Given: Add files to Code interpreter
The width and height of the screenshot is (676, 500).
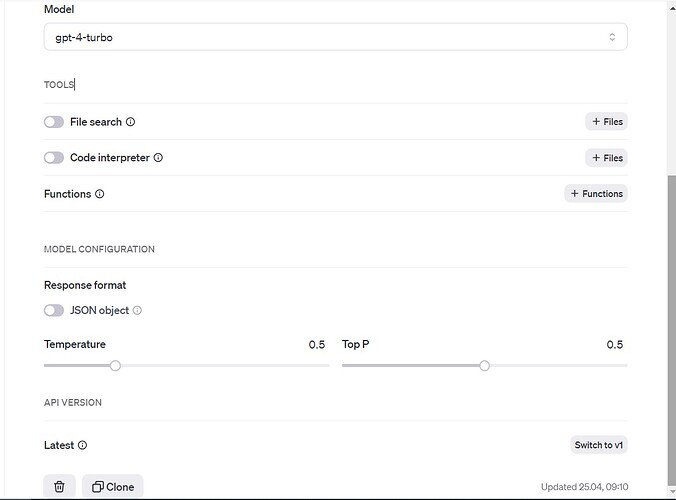Looking at the screenshot, I should coord(606,158).
